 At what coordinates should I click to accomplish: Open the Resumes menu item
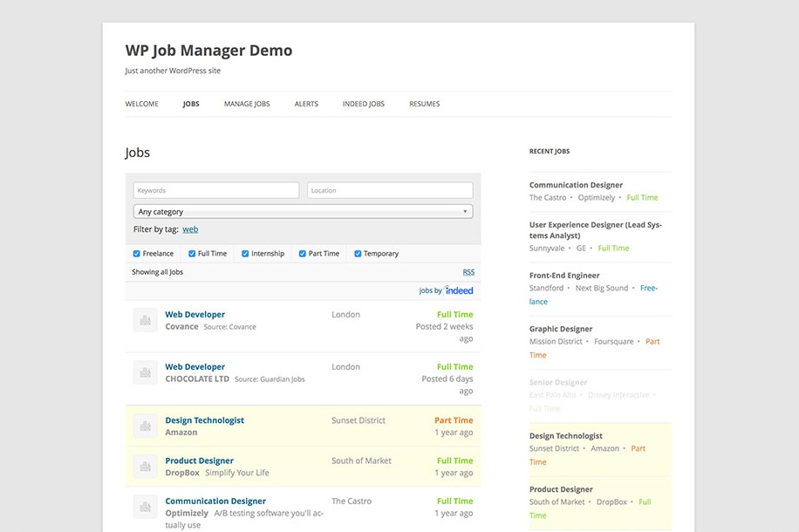pyautogui.click(x=425, y=104)
